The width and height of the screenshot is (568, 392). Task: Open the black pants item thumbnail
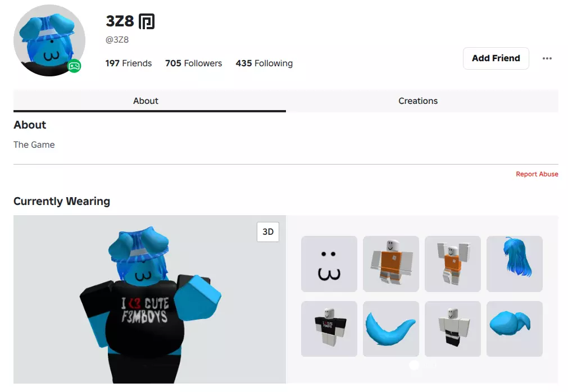pyautogui.click(x=453, y=329)
